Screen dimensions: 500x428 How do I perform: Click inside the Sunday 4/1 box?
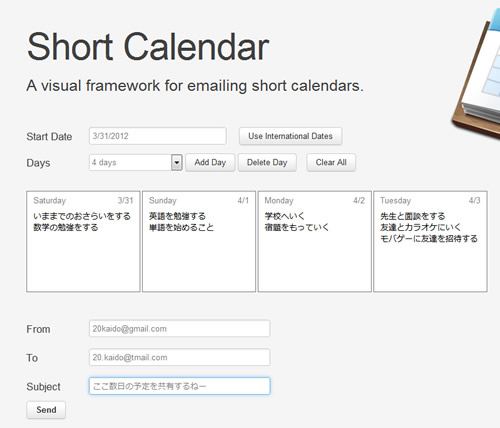tap(199, 242)
